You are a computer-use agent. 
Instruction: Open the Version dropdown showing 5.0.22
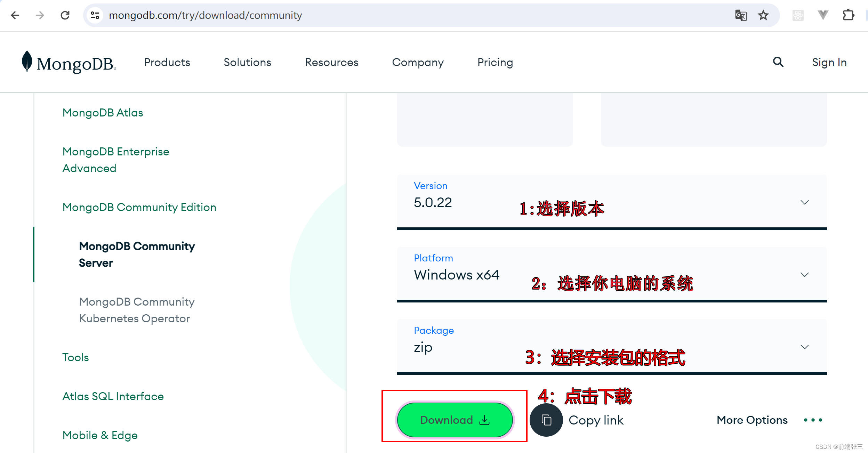point(612,202)
